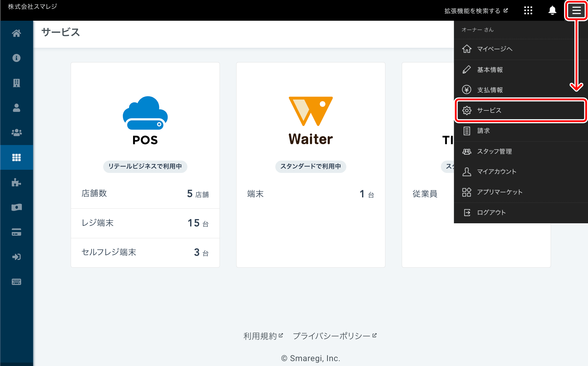588x366 pixels.
Task: Open the hamburger menu icon
Action: (576, 11)
